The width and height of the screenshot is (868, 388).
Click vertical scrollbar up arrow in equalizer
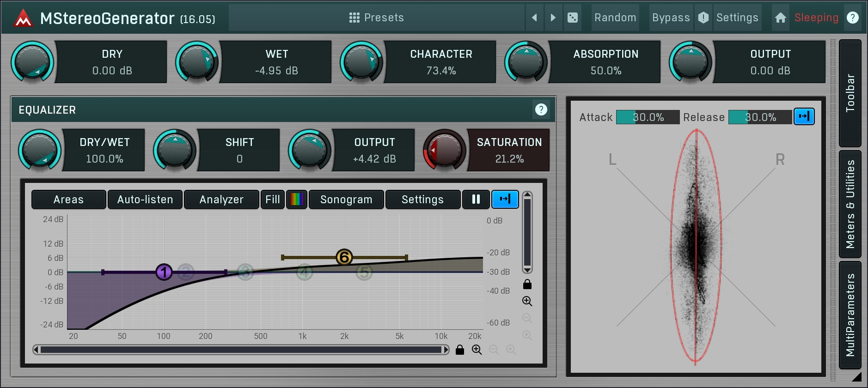527,195
